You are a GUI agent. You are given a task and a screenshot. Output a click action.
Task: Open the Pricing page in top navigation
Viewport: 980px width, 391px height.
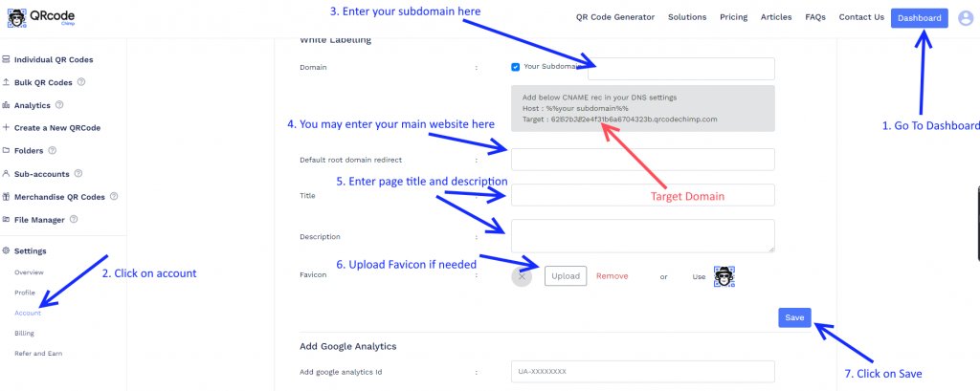tap(734, 17)
